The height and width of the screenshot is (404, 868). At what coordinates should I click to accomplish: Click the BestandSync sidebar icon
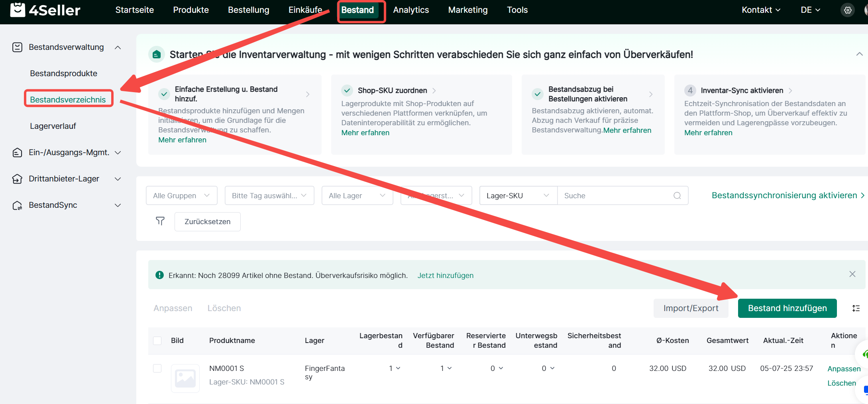(17, 205)
